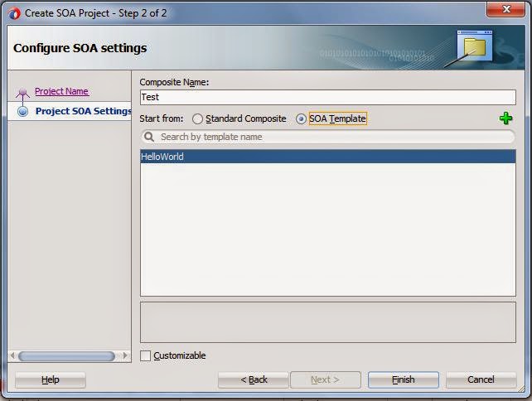This screenshot has height=401, width=532.
Task: Click the JDeveloper icon in the title bar
Action: pyautogui.click(x=14, y=13)
